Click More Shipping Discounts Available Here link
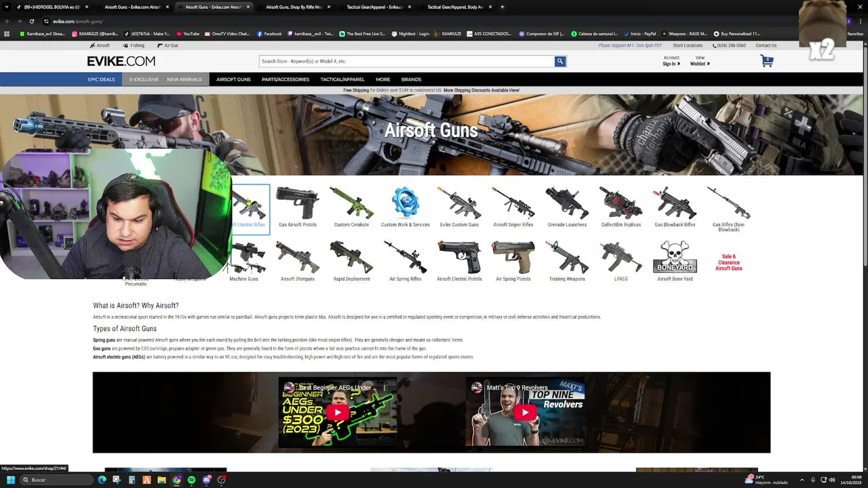The height and width of the screenshot is (488, 868). tap(481, 90)
